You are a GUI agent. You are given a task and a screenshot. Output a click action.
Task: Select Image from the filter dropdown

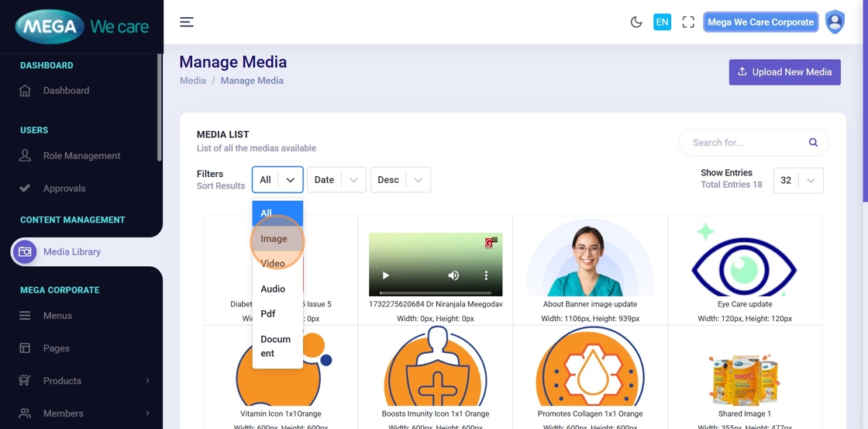coord(274,239)
